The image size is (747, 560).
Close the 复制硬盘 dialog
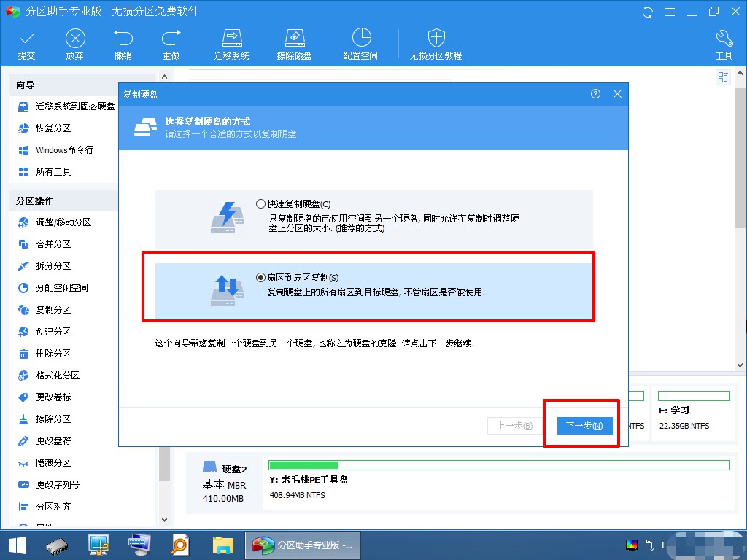click(x=617, y=94)
